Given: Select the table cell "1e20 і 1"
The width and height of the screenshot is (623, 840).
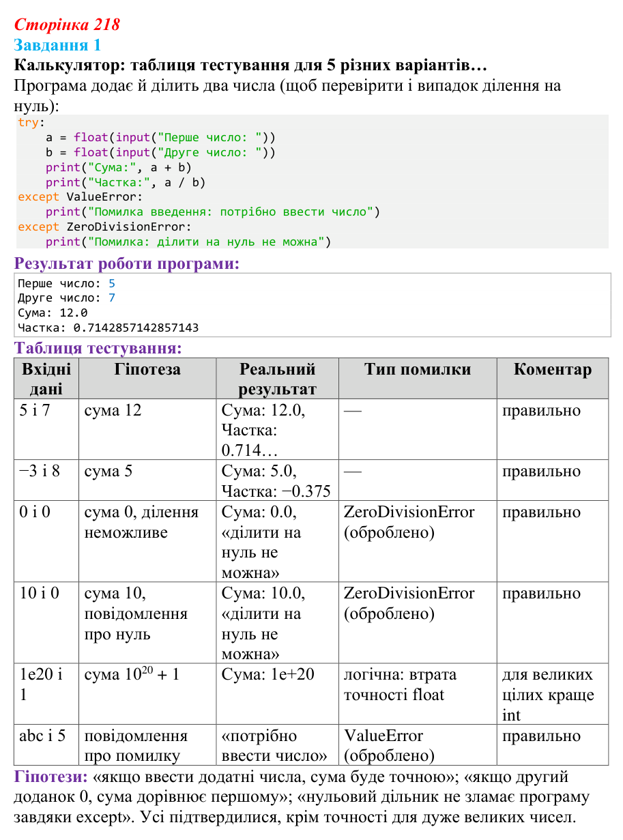Looking at the screenshot, I should [46, 694].
